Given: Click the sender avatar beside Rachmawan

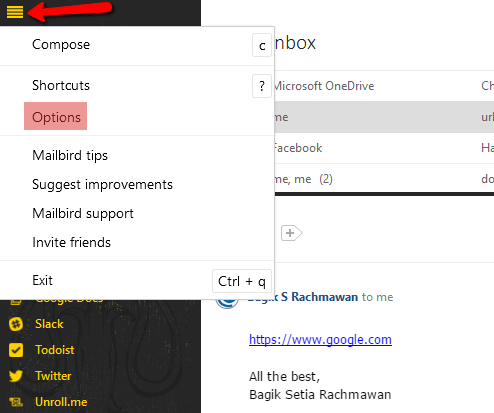Looking at the screenshot, I should coord(227,301).
